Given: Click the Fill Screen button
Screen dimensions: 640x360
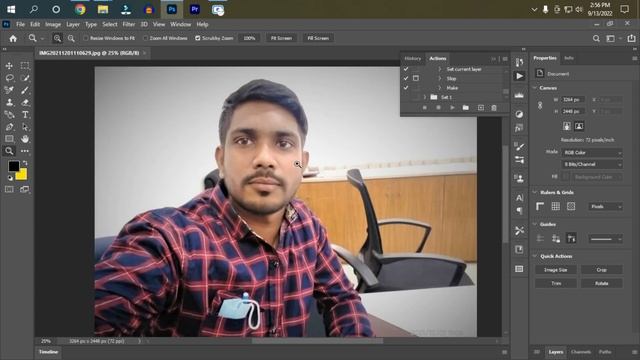Looking at the screenshot, I should click(318, 38).
